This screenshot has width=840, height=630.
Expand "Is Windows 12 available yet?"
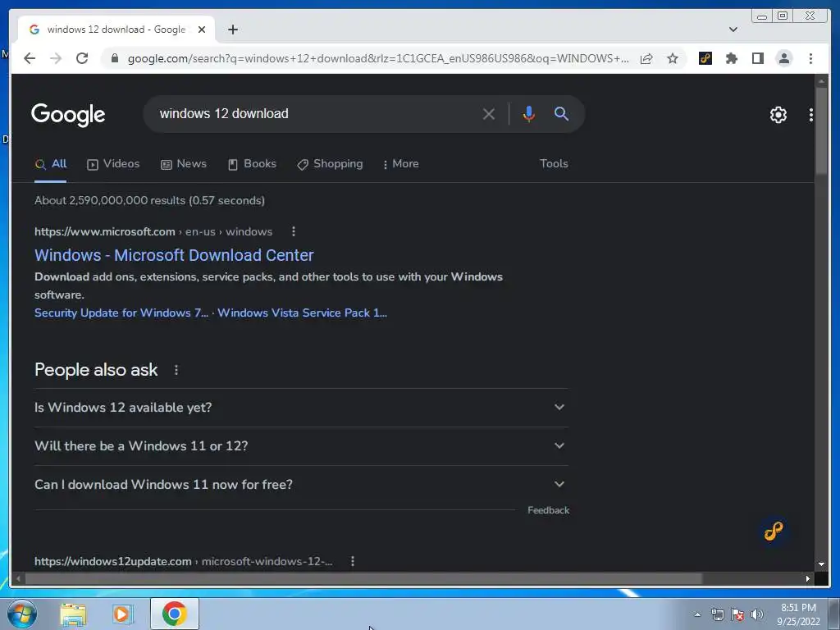pos(301,407)
